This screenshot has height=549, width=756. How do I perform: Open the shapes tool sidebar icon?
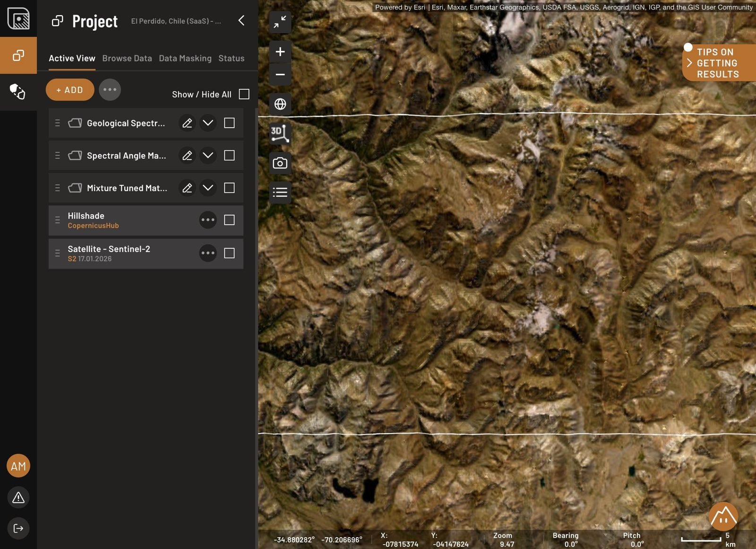(18, 92)
